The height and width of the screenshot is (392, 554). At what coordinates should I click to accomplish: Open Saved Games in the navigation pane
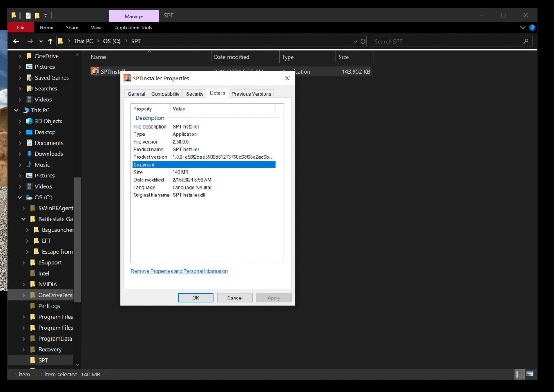(x=52, y=78)
